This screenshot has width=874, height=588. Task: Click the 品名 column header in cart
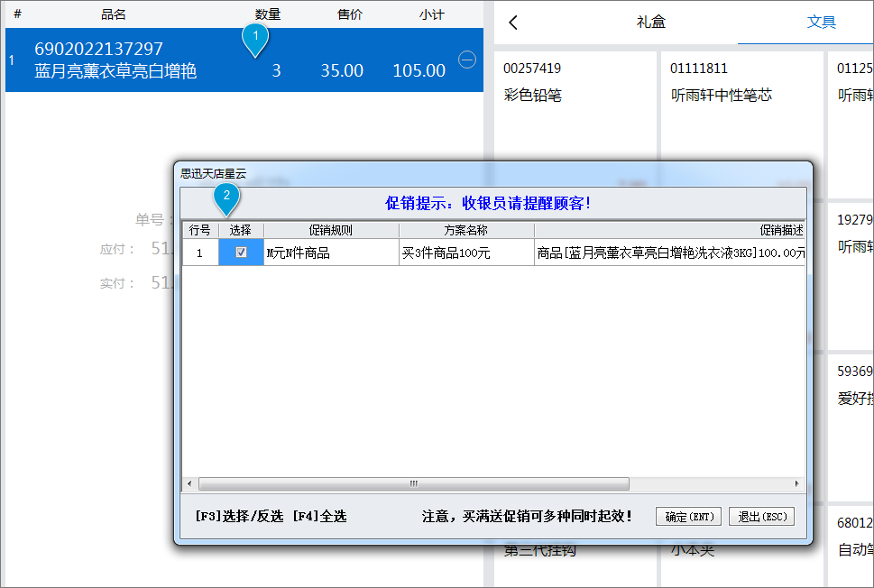click(x=113, y=14)
